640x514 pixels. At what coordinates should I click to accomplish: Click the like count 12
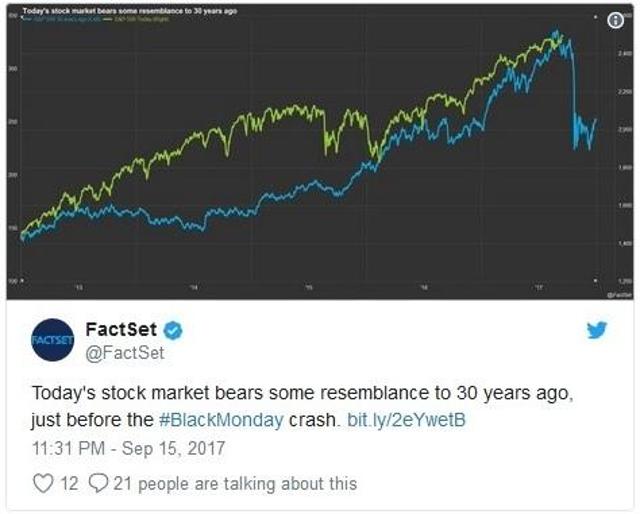click(x=69, y=484)
